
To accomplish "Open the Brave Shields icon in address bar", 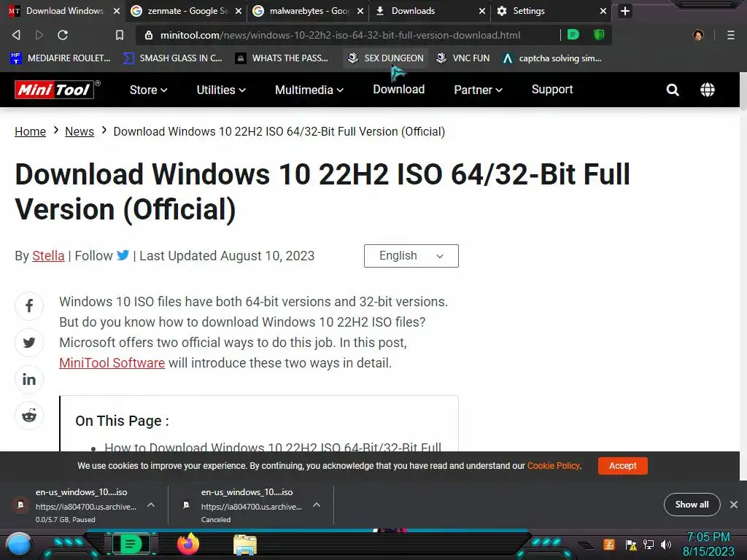I will click(599, 34).
